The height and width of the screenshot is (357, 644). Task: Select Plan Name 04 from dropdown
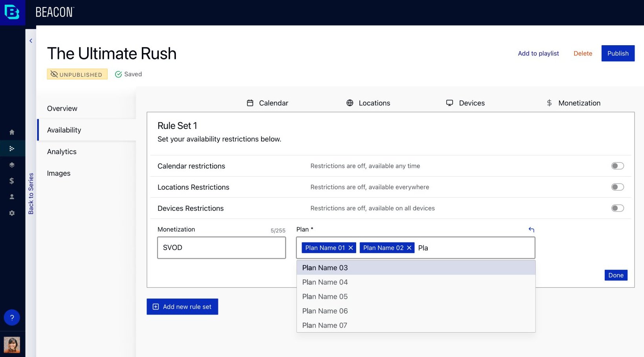tap(416, 282)
